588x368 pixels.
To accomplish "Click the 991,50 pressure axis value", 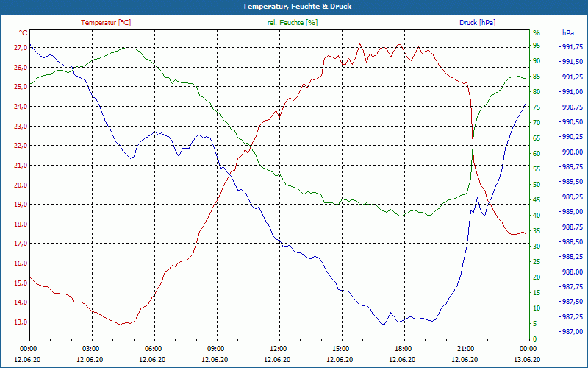I will coord(573,62).
